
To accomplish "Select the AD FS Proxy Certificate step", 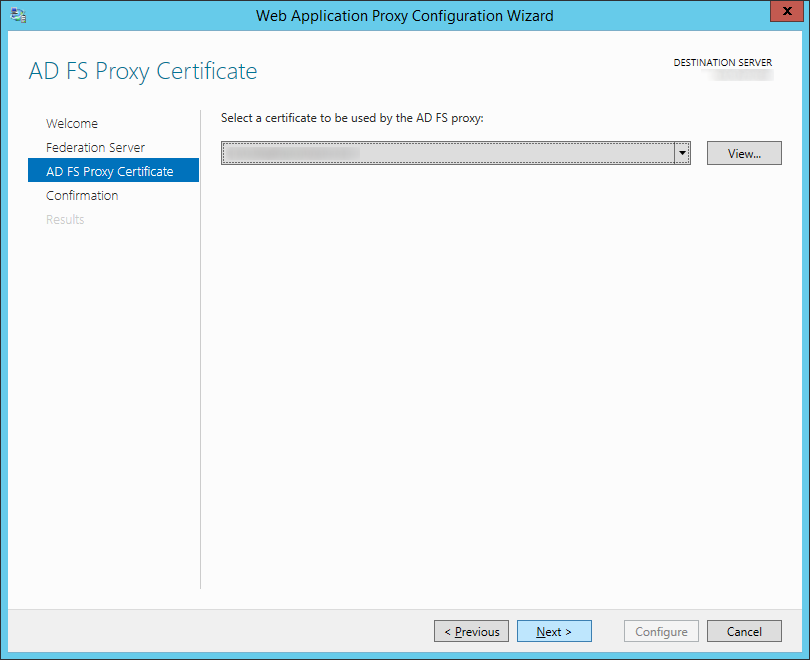I will (x=113, y=170).
